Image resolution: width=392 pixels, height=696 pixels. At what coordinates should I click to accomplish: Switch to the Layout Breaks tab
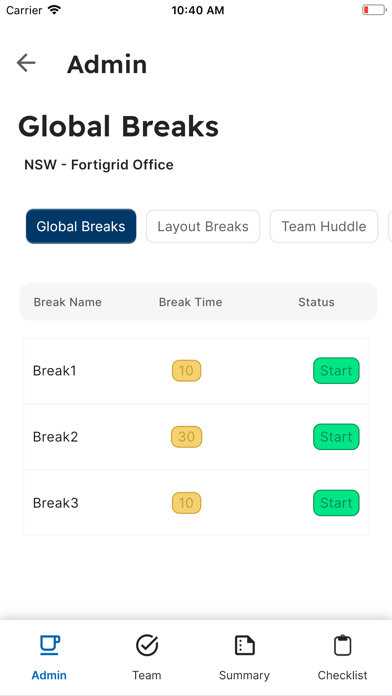pyautogui.click(x=203, y=226)
